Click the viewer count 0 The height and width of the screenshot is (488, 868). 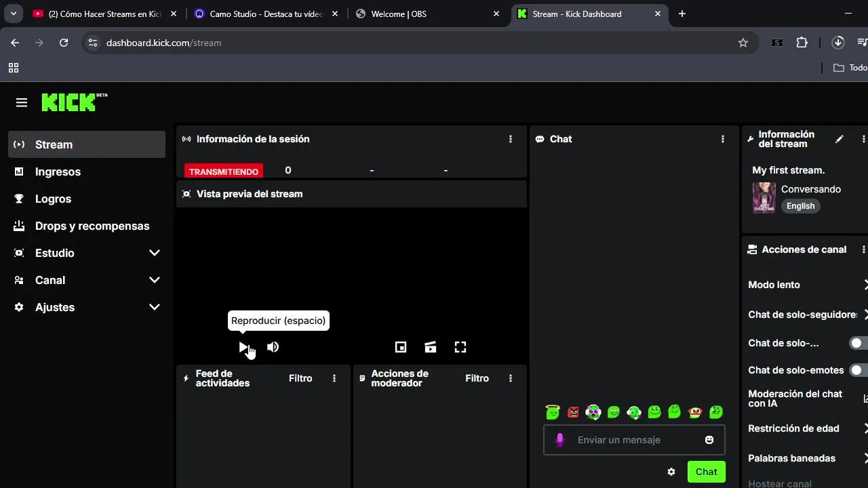pos(288,170)
